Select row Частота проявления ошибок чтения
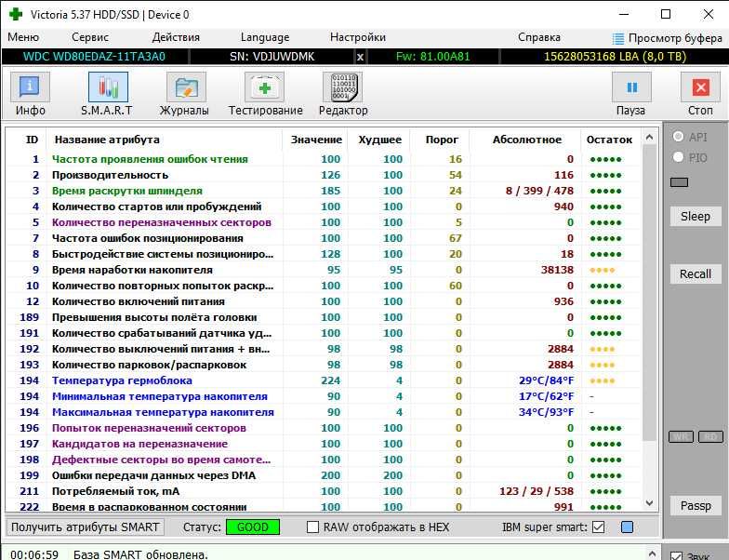729x560 pixels. click(324, 159)
